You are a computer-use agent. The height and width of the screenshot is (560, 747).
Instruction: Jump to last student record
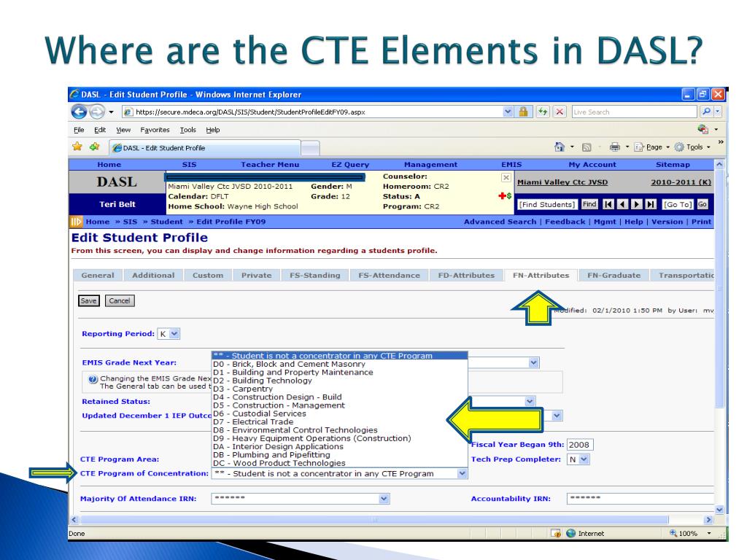[x=651, y=204]
